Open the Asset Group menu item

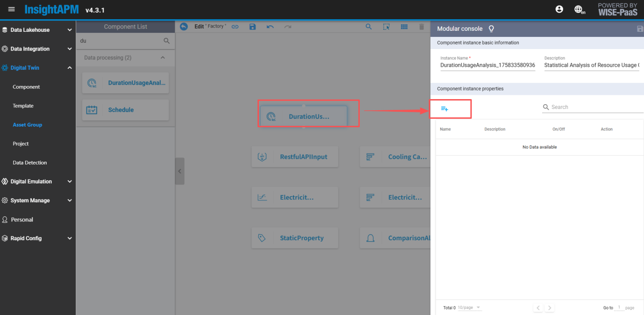coord(27,125)
